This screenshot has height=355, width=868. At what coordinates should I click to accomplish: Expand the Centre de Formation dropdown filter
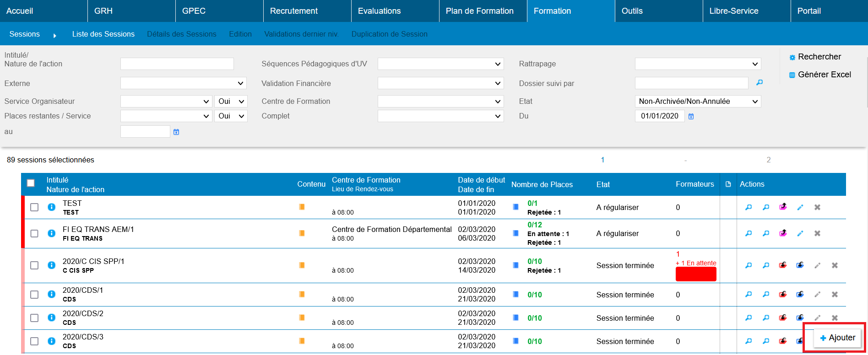click(440, 102)
